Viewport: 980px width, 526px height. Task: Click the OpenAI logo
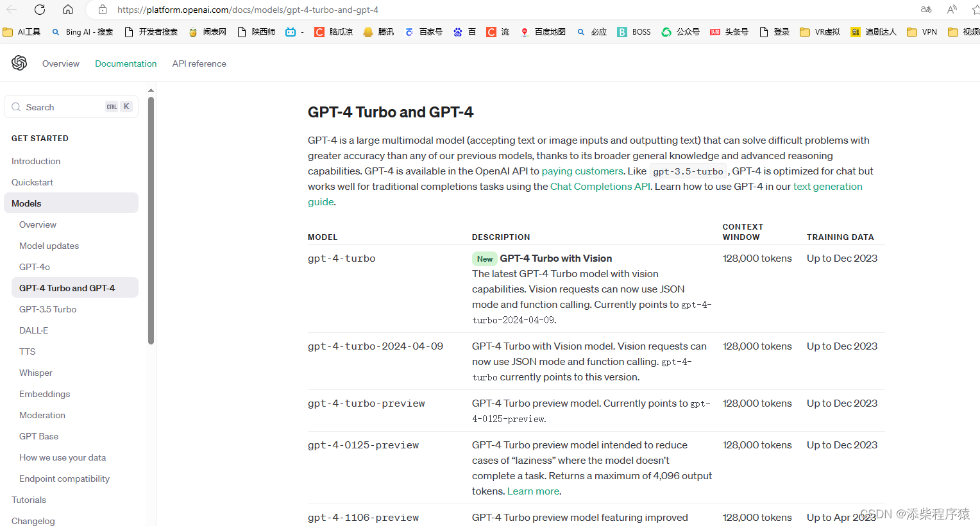click(19, 63)
